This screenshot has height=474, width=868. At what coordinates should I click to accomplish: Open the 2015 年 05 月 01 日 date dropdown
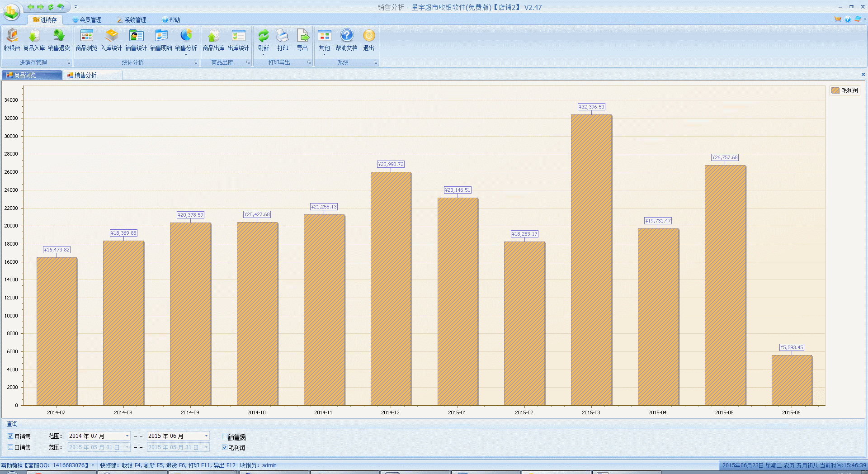pyautogui.click(x=127, y=447)
